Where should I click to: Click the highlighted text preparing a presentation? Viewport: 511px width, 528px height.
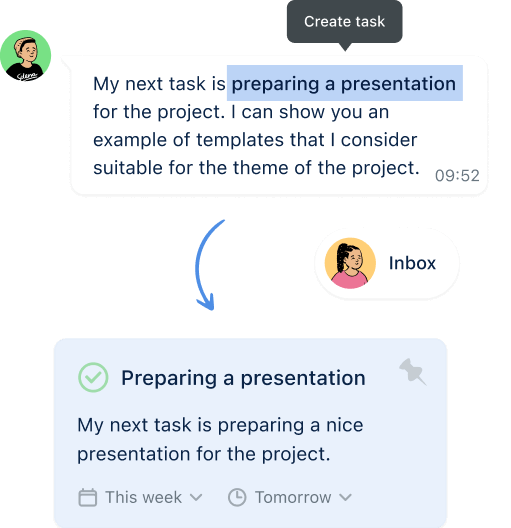pos(344,83)
